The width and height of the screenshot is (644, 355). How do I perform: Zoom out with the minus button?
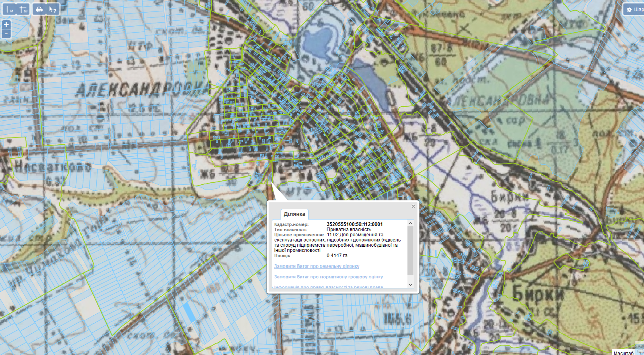pyautogui.click(x=6, y=34)
